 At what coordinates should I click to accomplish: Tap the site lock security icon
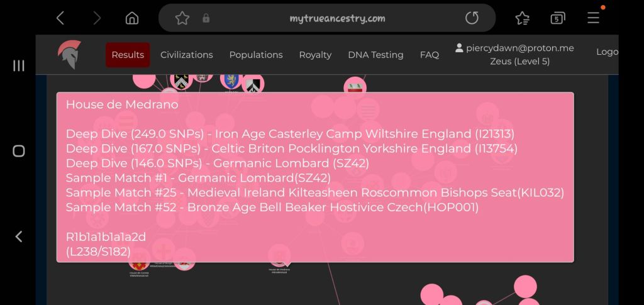tap(206, 18)
